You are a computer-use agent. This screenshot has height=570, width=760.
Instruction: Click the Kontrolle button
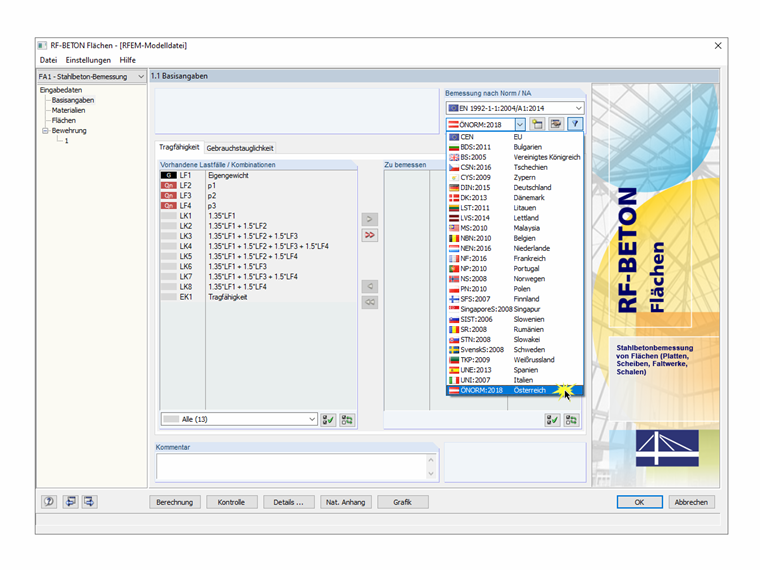(231, 502)
